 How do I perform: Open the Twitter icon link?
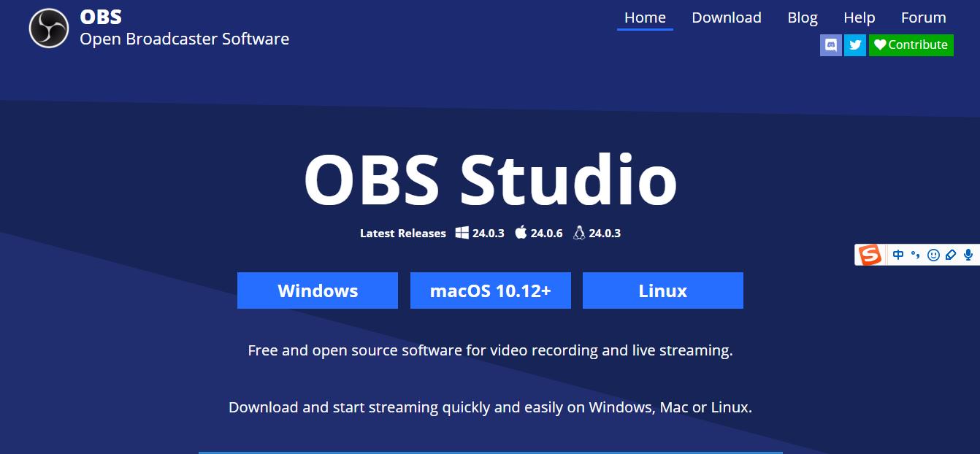pos(855,45)
